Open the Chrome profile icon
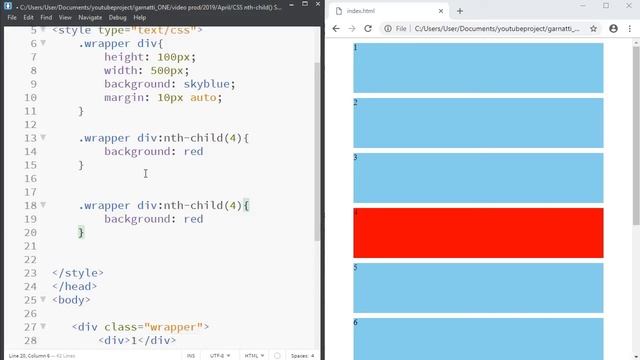Viewport: 640px width, 360px height. (x=613, y=29)
